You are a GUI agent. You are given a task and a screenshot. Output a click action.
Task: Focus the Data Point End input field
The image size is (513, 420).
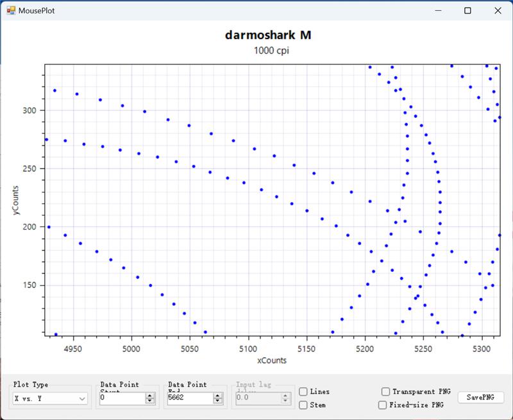tap(189, 398)
